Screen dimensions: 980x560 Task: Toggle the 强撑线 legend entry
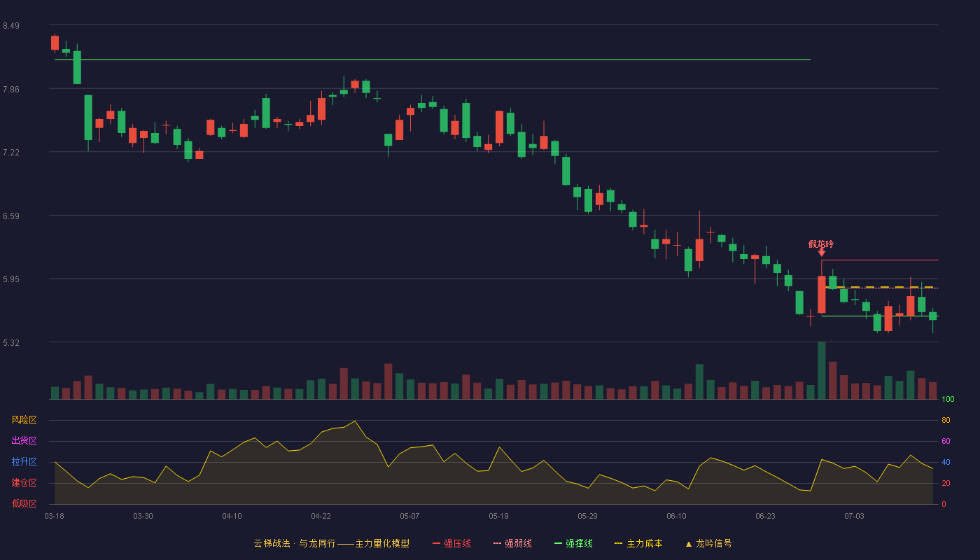[x=573, y=543]
